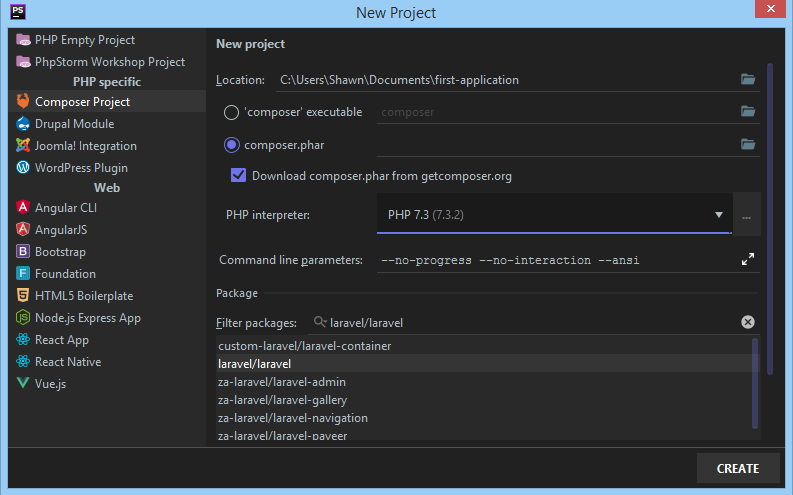Click the Foundation icon
Viewport: 793px width, 495px height.
pyautogui.click(x=23, y=274)
